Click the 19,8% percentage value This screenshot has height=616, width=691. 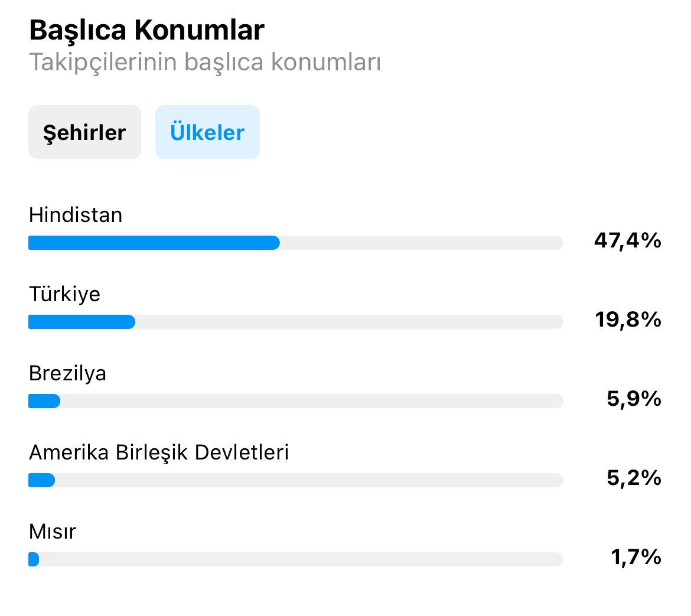[628, 320]
